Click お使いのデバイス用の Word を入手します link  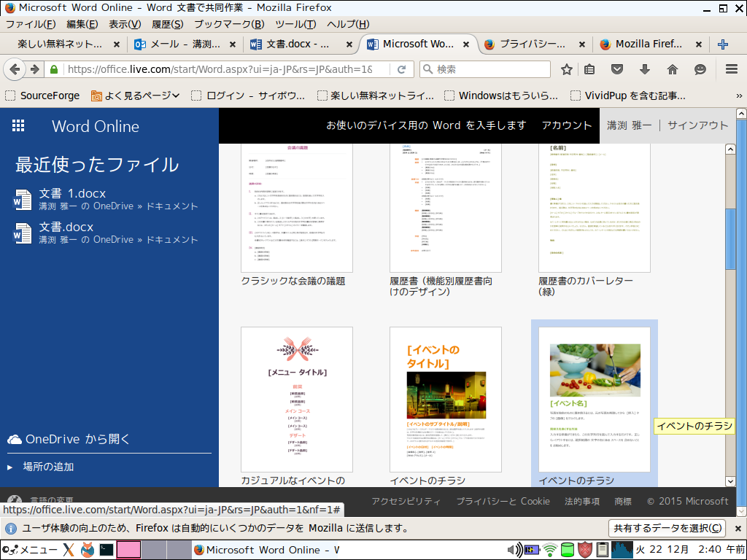(426, 125)
